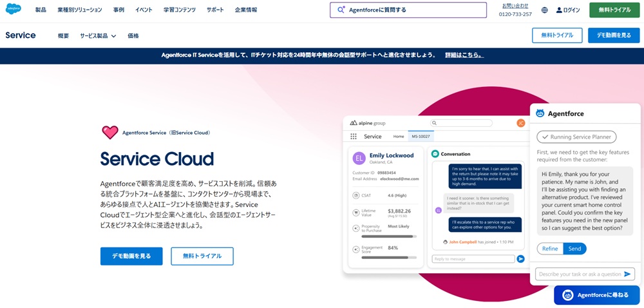
Task: Go to the 概要 section
Action: tap(63, 35)
